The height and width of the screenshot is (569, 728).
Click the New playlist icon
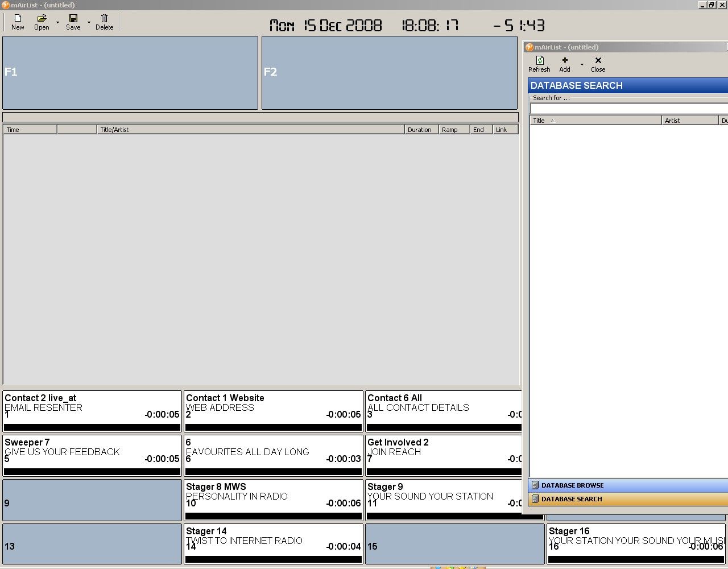click(x=18, y=19)
